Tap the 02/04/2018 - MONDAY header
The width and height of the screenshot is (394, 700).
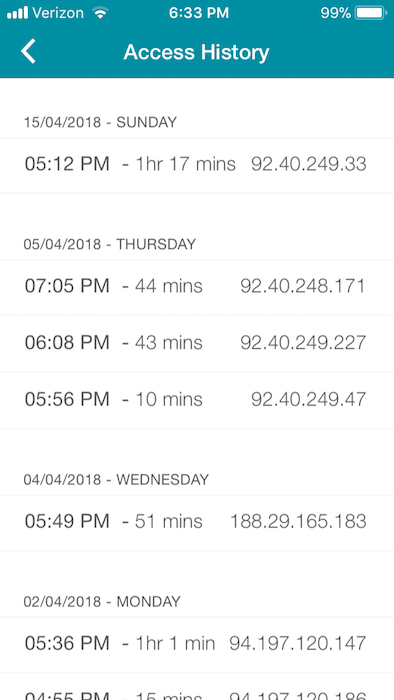click(102, 602)
